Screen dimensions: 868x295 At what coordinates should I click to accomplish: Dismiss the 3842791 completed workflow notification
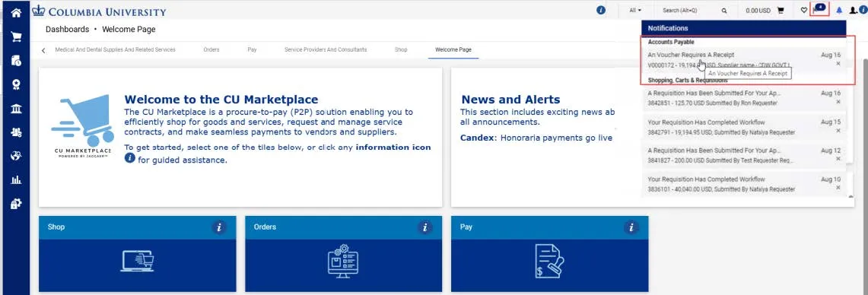click(x=838, y=131)
